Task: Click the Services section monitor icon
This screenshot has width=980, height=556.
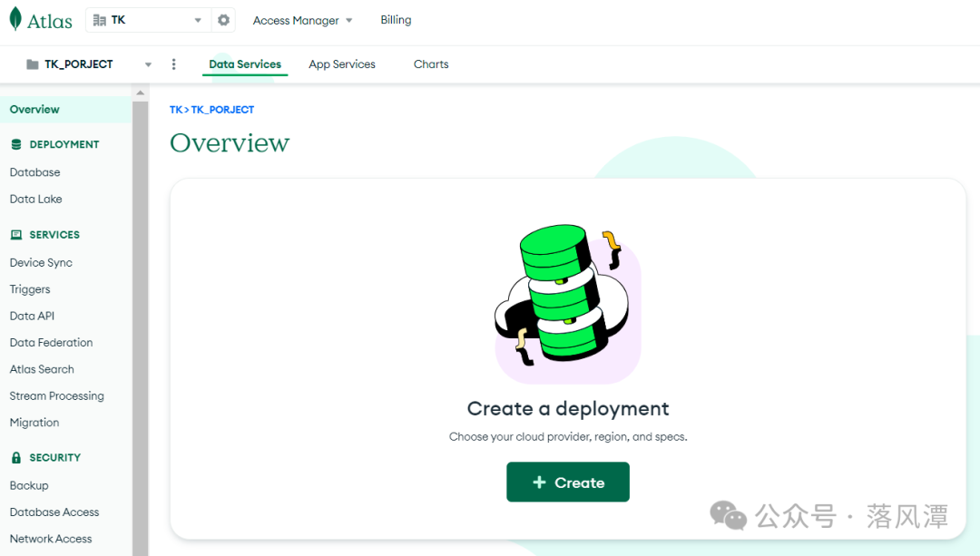Action: 16,235
